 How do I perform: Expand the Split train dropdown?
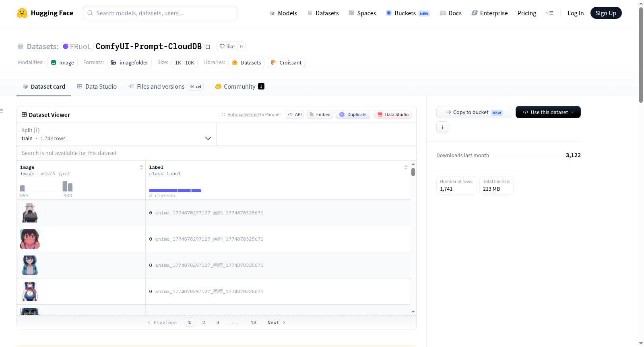(116, 134)
